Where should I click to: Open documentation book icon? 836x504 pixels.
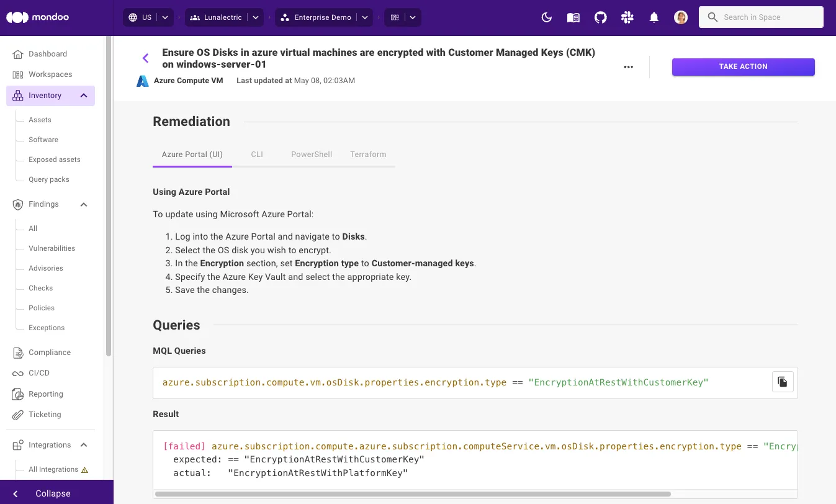pyautogui.click(x=573, y=17)
